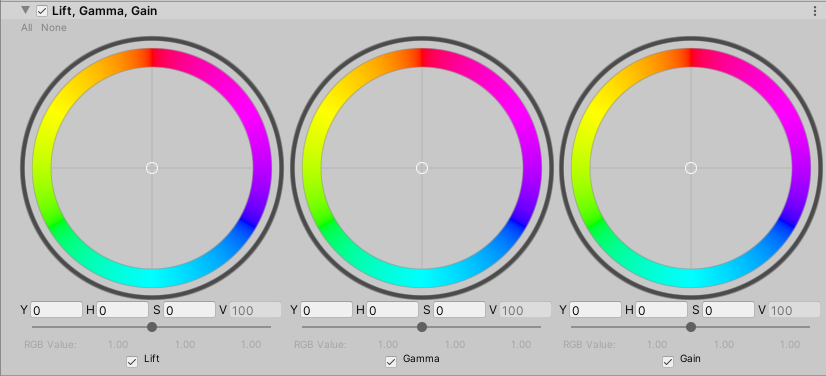The image size is (826, 376).
Task: Click the All overrides link
Action: pos(27,27)
